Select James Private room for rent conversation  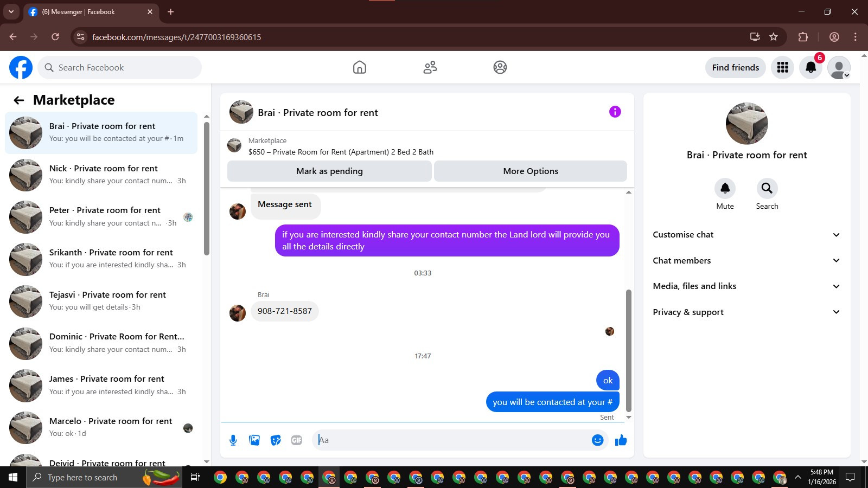[x=101, y=385]
